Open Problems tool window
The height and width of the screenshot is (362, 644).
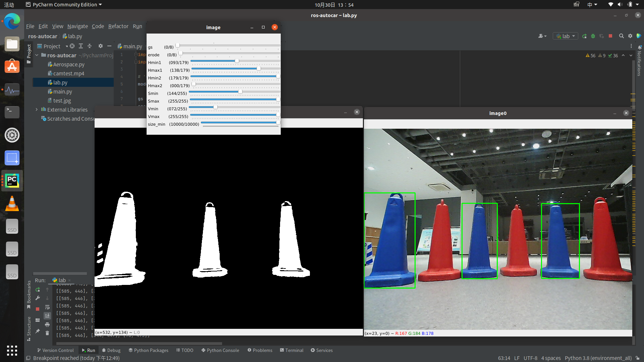260,350
